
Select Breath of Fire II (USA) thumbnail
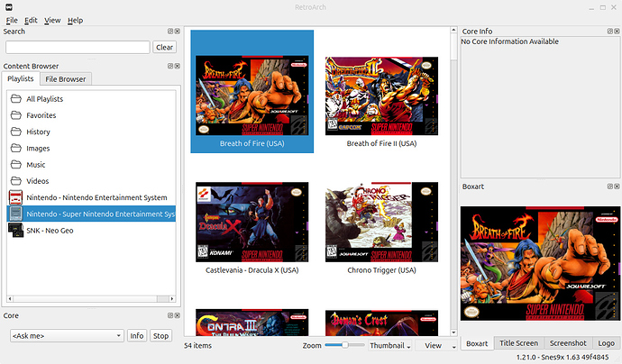[x=381, y=96]
